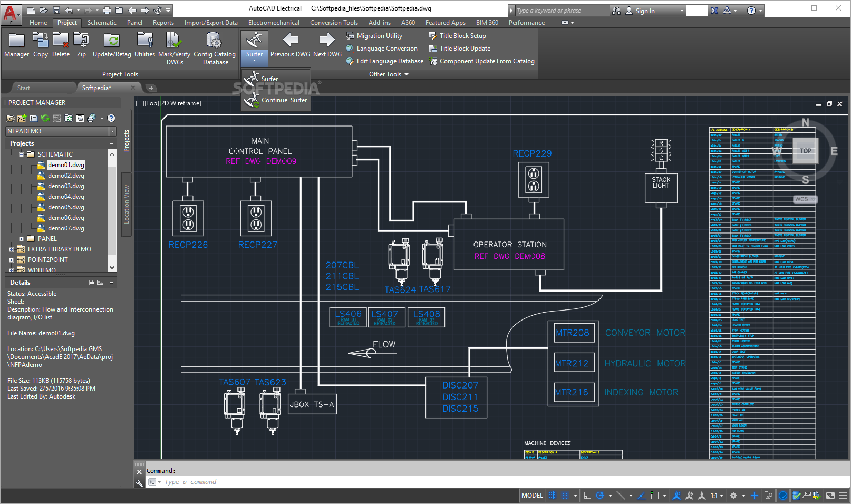Screen dimensions: 851x504
Task: Toggle polar tracking in status bar
Action: (599, 496)
